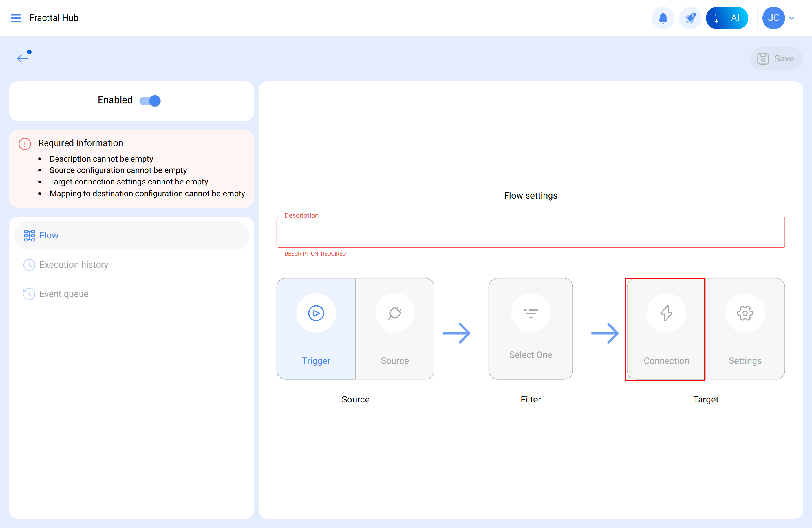Go back using the arrow icon
812x528 pixels.
23,58
